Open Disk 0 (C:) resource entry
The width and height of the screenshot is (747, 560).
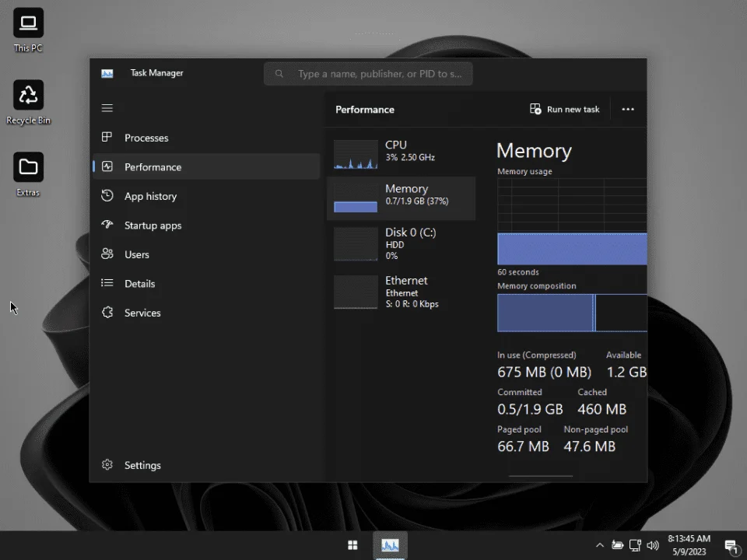[402, 243]
